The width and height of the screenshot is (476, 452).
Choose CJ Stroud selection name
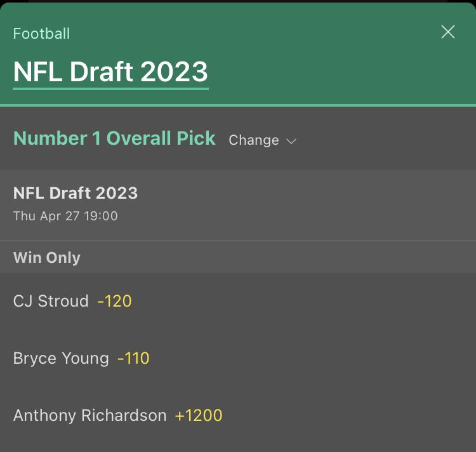(x=51, y=301)
